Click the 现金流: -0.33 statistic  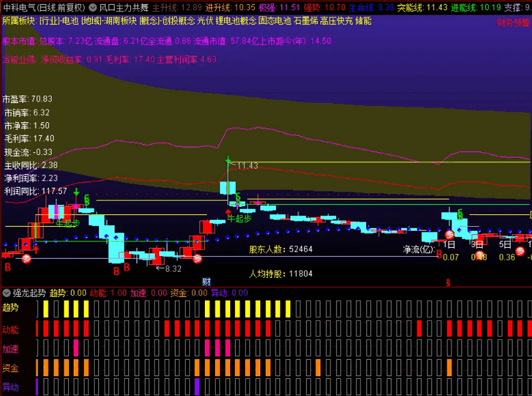29,152
